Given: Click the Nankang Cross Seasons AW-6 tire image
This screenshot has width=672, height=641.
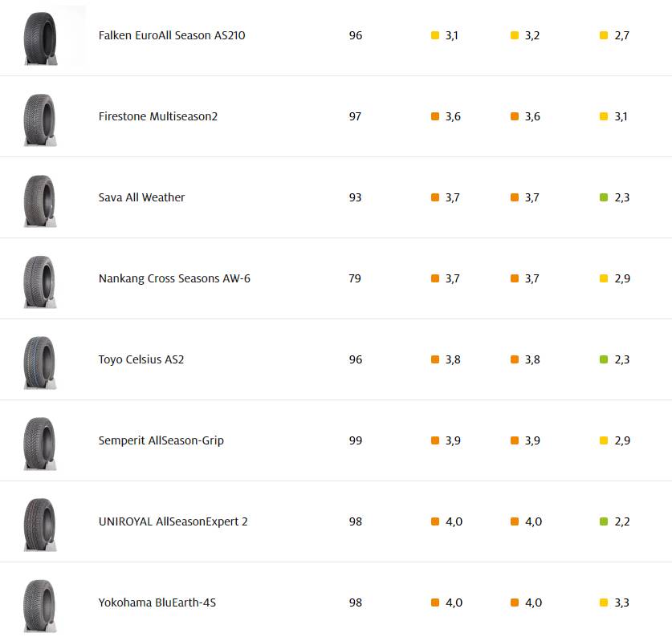Looking at the screenshot, I should pyautogui.click(x=40, y=281).
